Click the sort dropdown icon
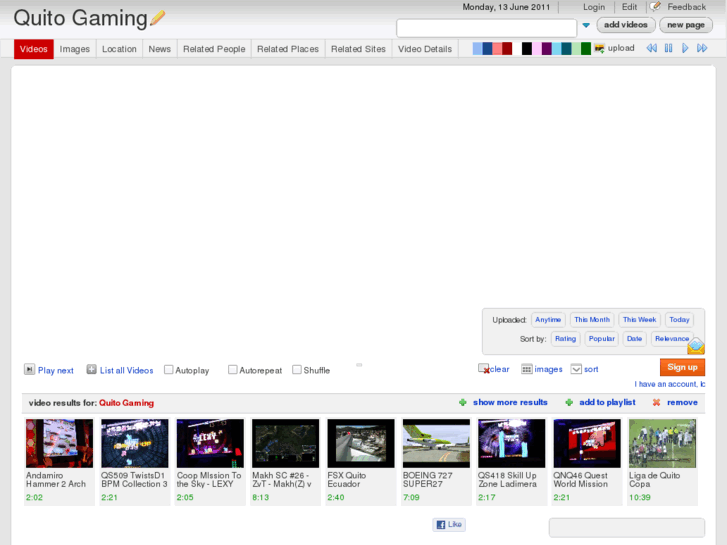The width and height of the screenshot is (727, 545). click(576, 369)
